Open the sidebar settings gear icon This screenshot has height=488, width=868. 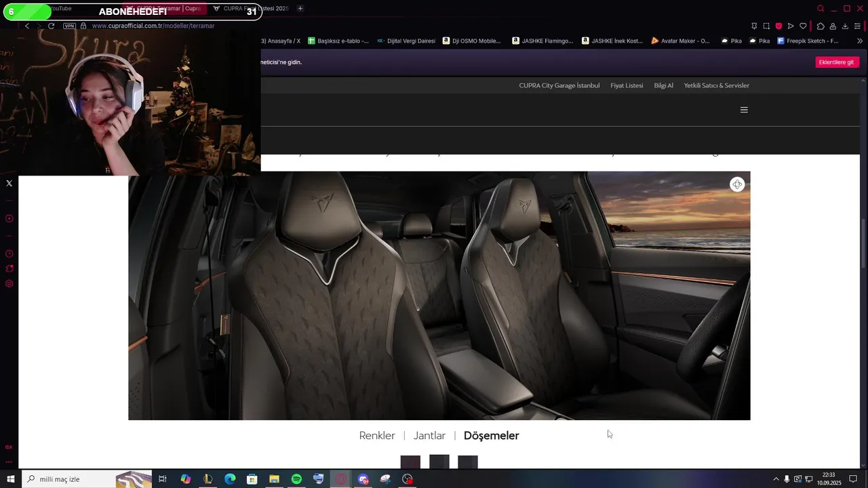9,284
